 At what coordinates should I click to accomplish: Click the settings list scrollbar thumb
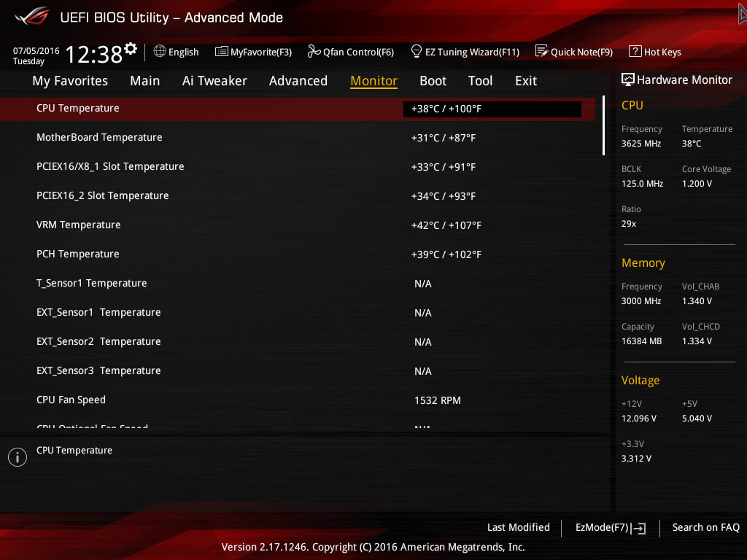coord(603,125)
